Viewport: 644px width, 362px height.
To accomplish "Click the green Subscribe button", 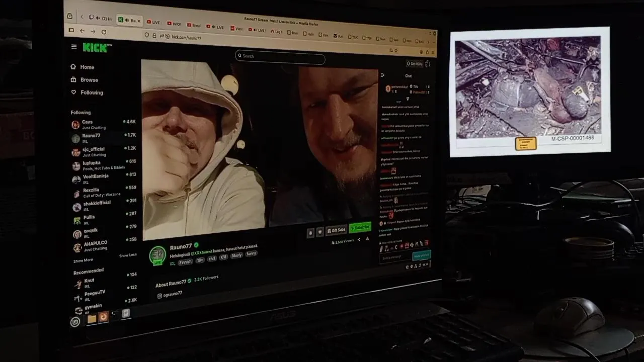I will point(360,228).
